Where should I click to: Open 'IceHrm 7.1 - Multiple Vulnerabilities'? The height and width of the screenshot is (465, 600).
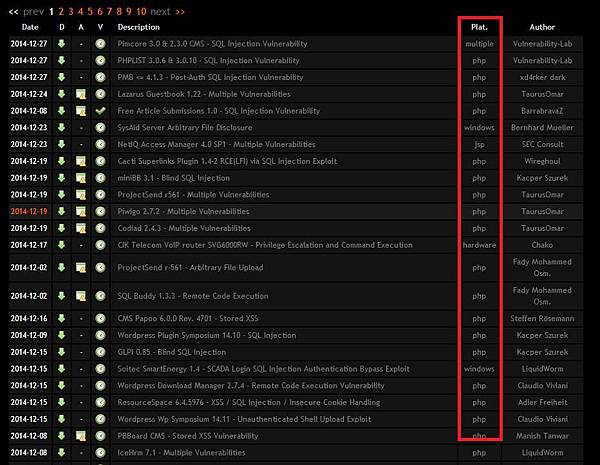point(181,453)
